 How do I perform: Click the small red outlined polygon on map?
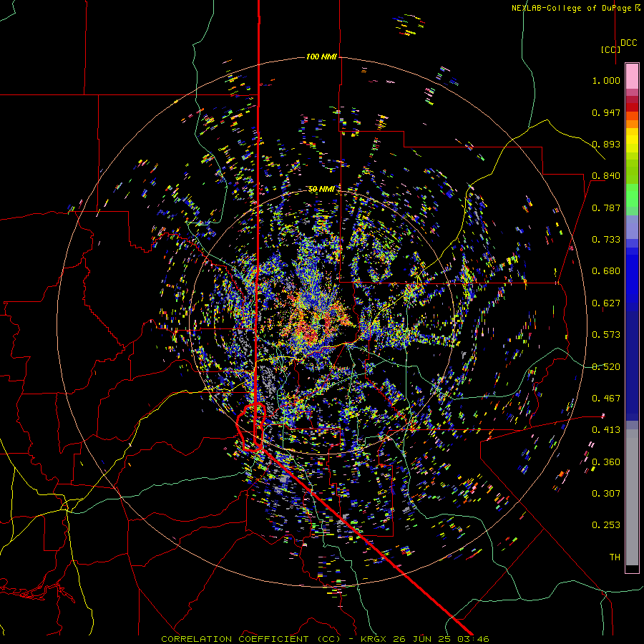coord(250,427)
